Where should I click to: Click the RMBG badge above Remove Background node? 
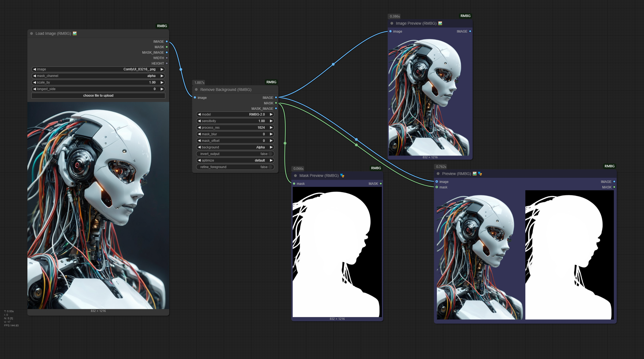(x=271, y=82)
